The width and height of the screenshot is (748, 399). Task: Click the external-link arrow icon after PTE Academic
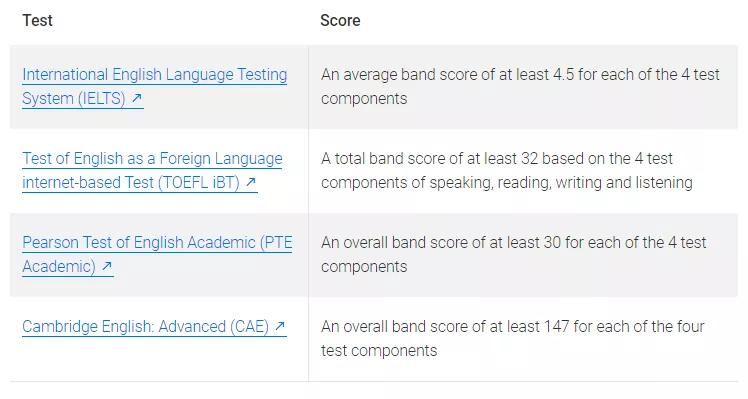click(107, 266)
